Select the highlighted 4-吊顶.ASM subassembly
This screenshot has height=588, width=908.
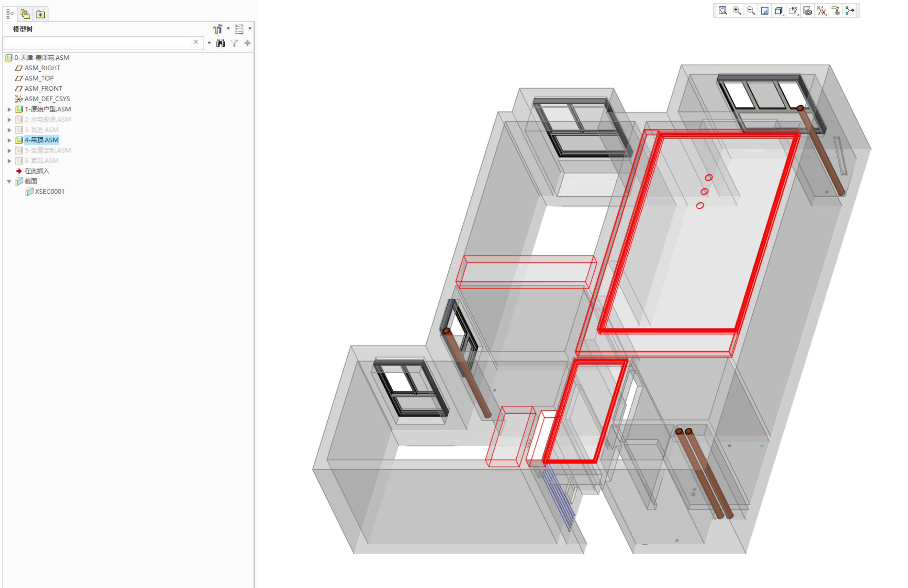pos(42,140)
